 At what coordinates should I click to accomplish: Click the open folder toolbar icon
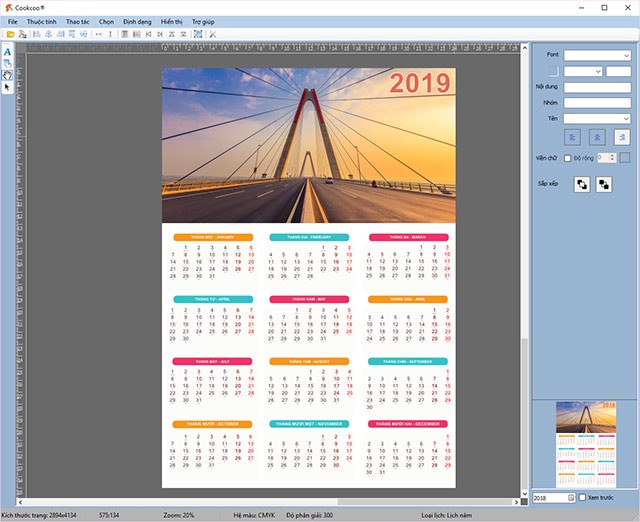click(11, 34)
